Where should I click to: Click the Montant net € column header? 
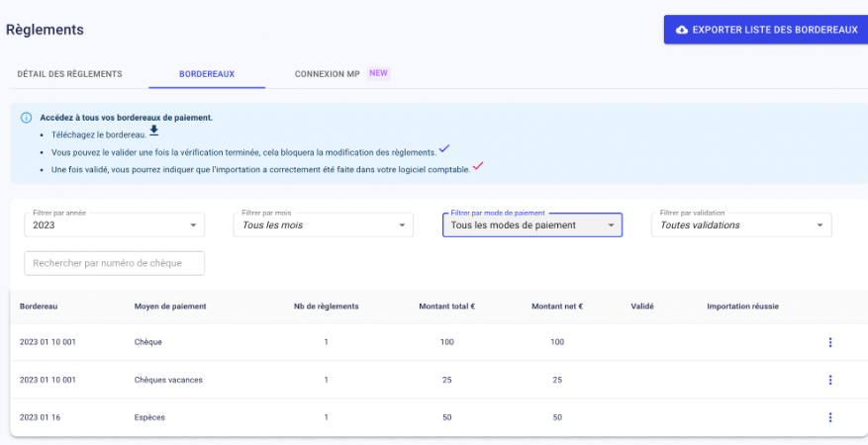pos(557,307)
